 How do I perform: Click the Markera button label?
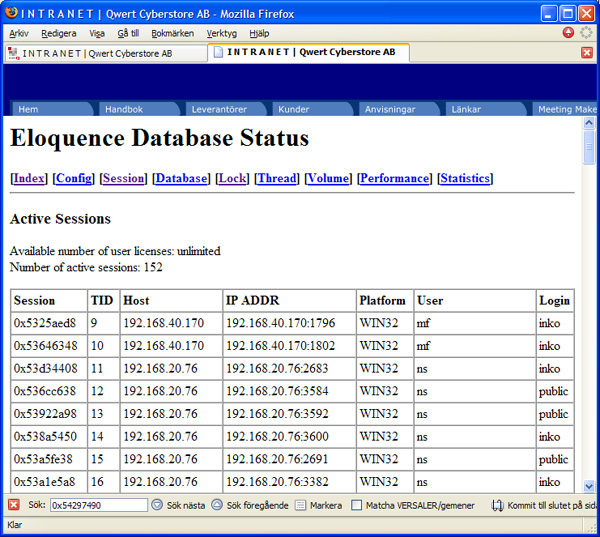(x=326, y=505)
